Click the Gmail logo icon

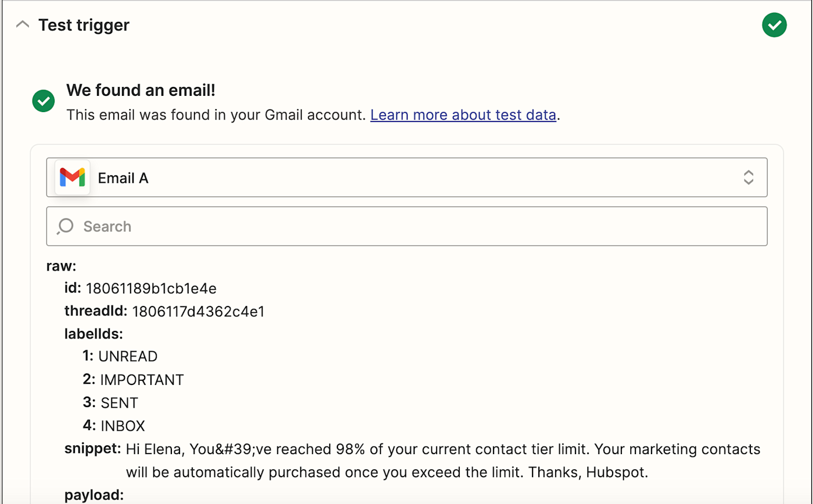tap(73, 178)
